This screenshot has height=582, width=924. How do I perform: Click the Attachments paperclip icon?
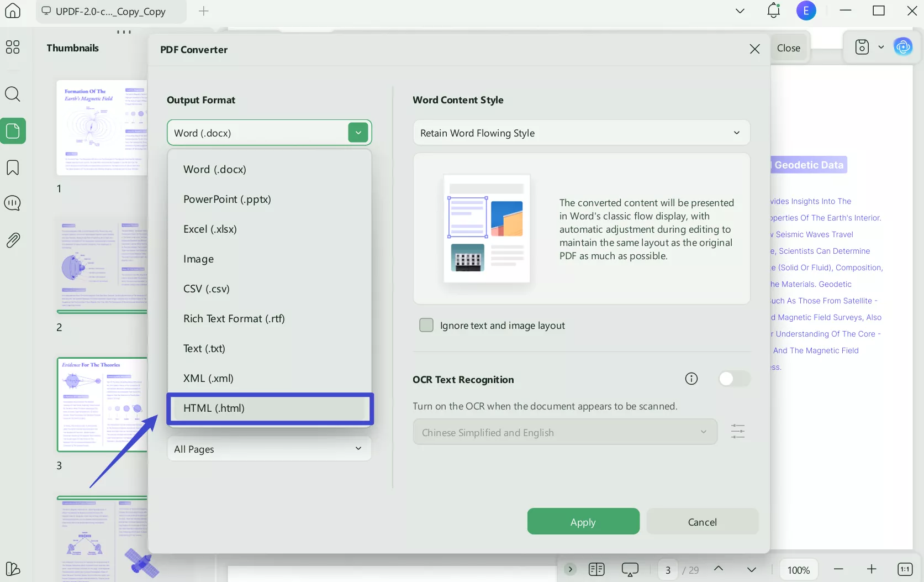pos(12,239)
